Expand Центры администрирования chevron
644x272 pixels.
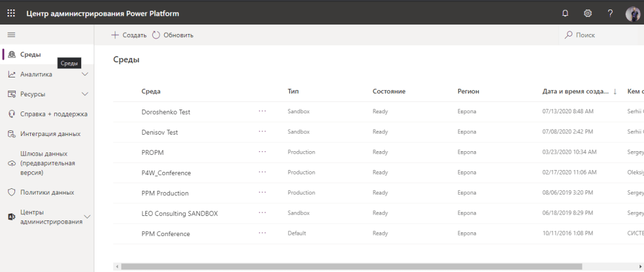[87, 217]
